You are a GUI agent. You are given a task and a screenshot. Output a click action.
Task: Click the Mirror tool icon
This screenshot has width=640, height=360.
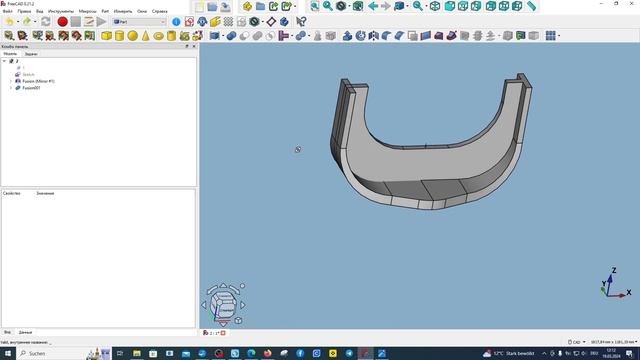[373, 36]
